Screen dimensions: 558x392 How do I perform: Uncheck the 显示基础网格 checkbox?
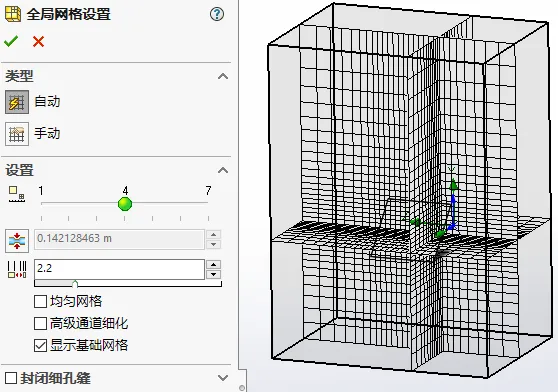point(40,345)
